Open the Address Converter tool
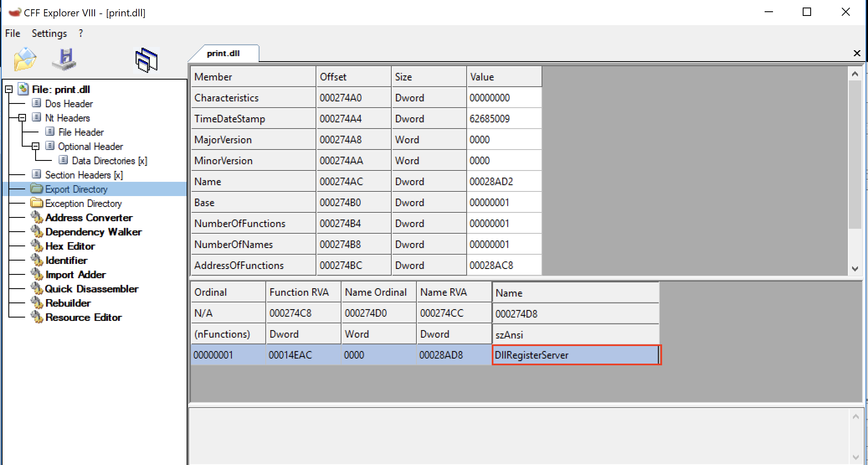This screenshot has width=868, height=465. tap(89, 217)
